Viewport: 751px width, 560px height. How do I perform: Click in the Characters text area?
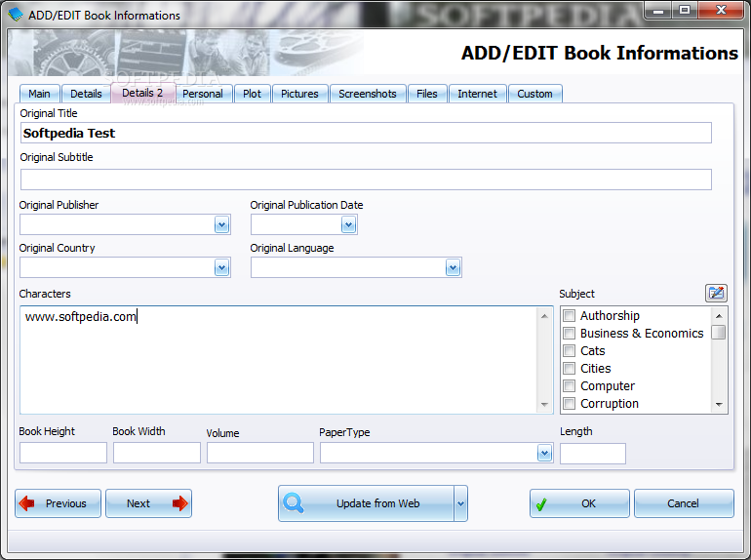click(x=279, y=360)
